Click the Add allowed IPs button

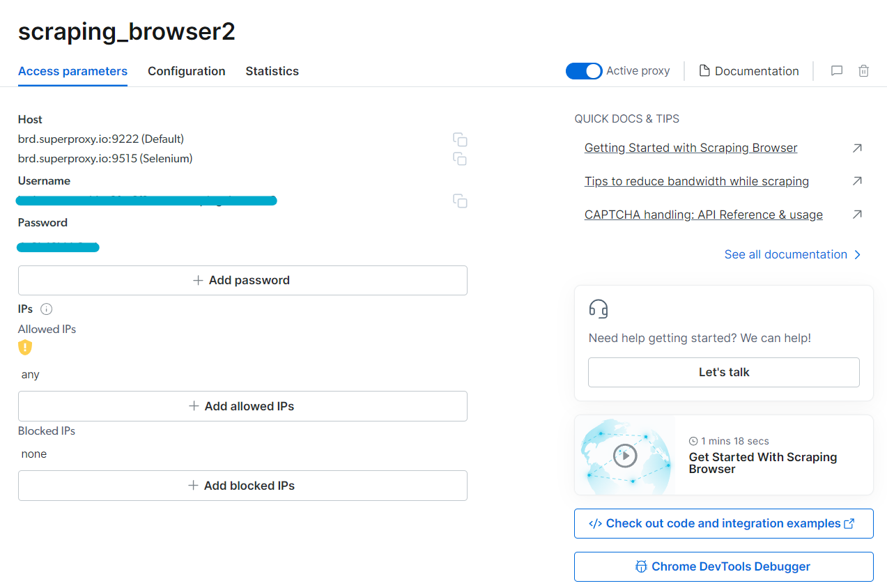tap(242, 406)
